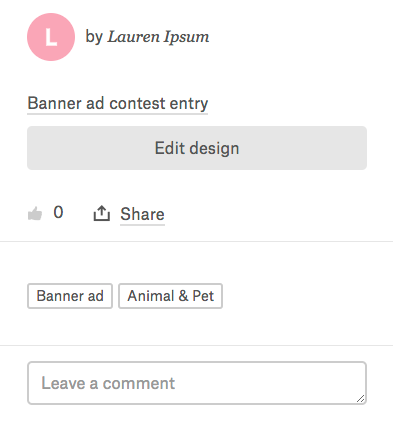
Task: Filter by the Banner ad category chip
Action: coord(70,296)
